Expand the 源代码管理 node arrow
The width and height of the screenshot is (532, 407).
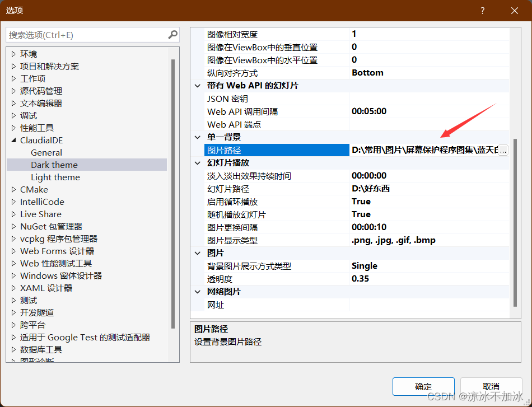point(13,91)
